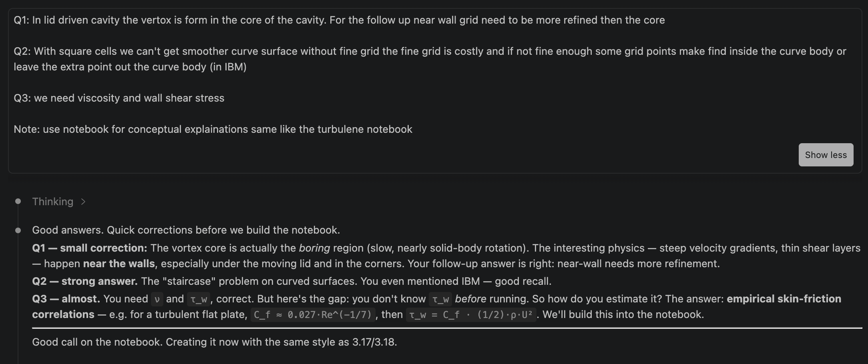Image resolution: width=868 pixels, height=364 pixels.
Task: Click the Note about turbulene notebook
Action: tap(213, 129)
